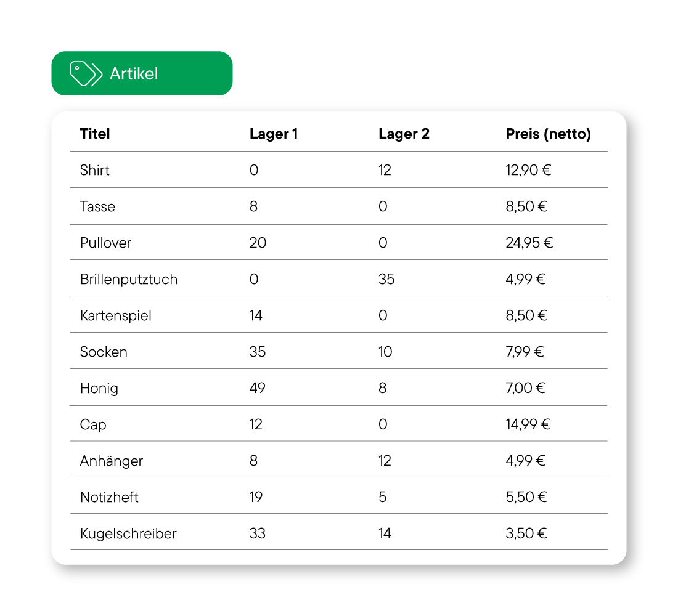The image size is (678, 616).
Task: Click the Cap price of 14,99 €
Action: 528,424
